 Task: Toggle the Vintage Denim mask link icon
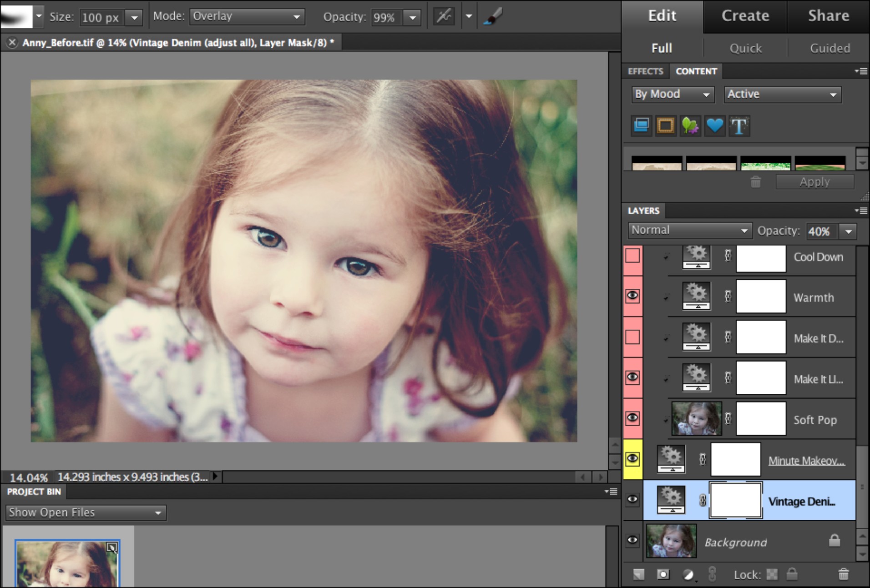(703, 500)
